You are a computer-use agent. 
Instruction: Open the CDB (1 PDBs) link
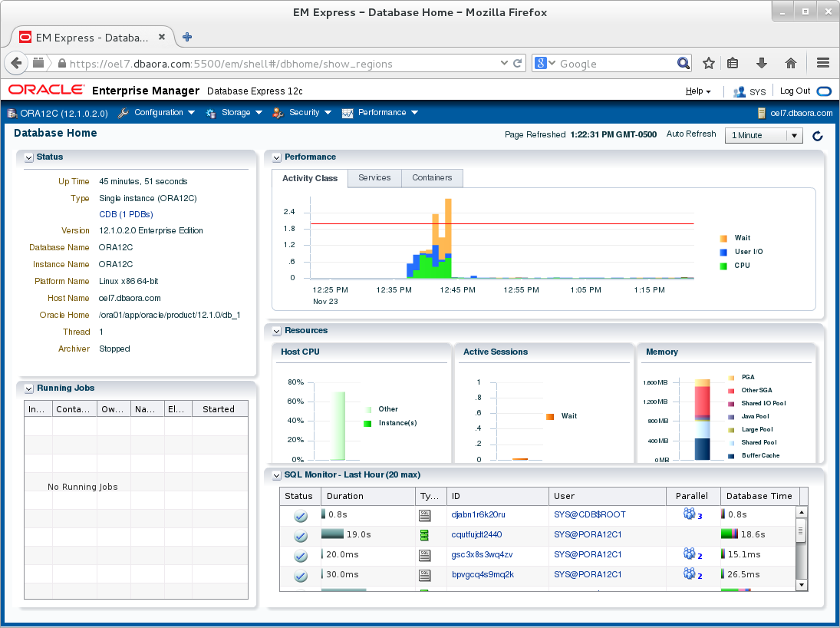click(126, 214)
